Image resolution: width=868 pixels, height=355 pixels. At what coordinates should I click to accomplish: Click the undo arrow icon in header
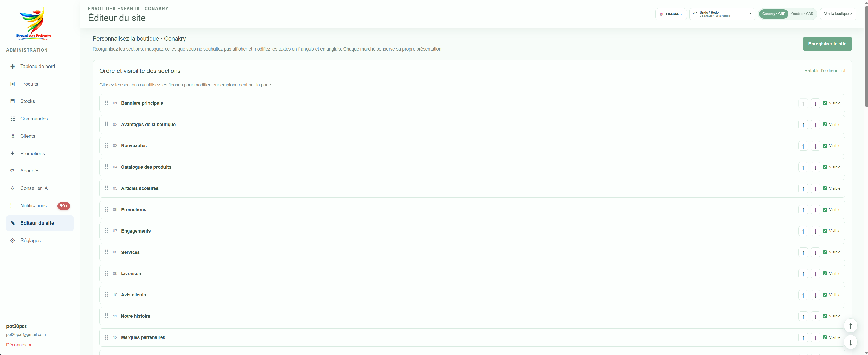[x=695, y=13]
